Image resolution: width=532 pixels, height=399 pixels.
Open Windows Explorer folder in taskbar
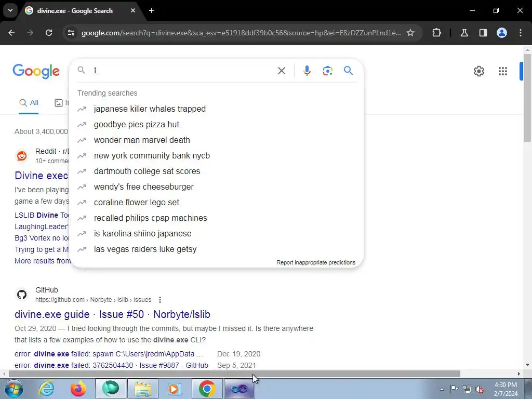click(x=142, y=389)
